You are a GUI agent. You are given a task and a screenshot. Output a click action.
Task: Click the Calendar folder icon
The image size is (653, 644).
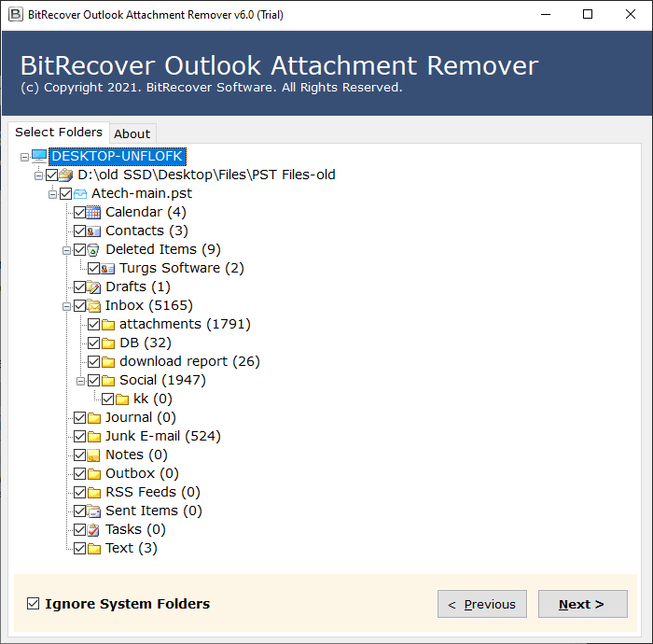pyautogui.click(x=93, y=213)
